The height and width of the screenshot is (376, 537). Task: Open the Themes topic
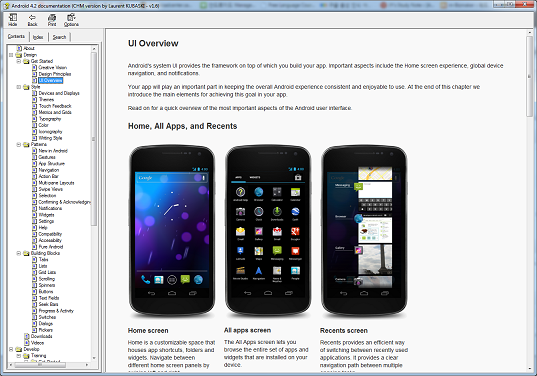(x=46, y=100)
